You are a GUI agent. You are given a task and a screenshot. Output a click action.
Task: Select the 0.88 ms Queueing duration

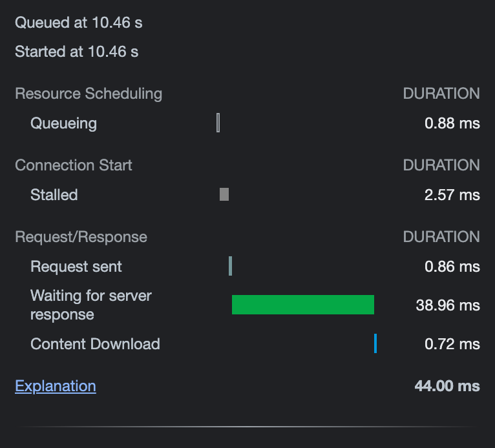(452, 123)
